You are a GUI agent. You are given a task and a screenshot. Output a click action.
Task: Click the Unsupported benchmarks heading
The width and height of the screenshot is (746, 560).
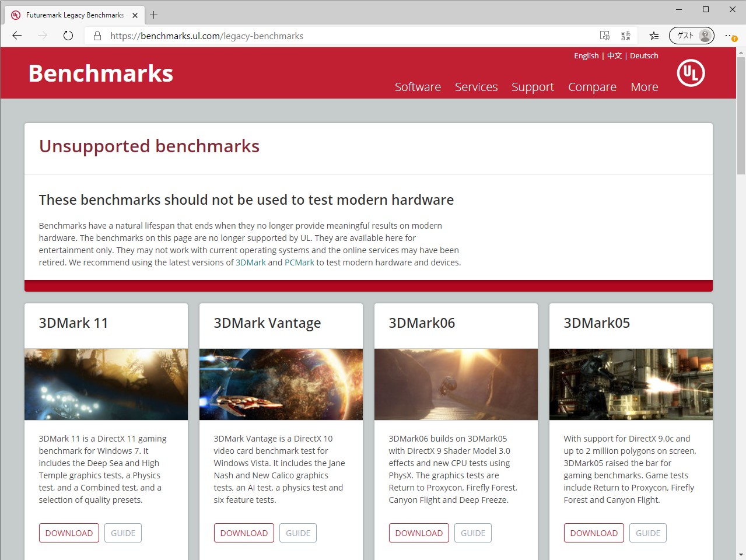coord(149,146)
